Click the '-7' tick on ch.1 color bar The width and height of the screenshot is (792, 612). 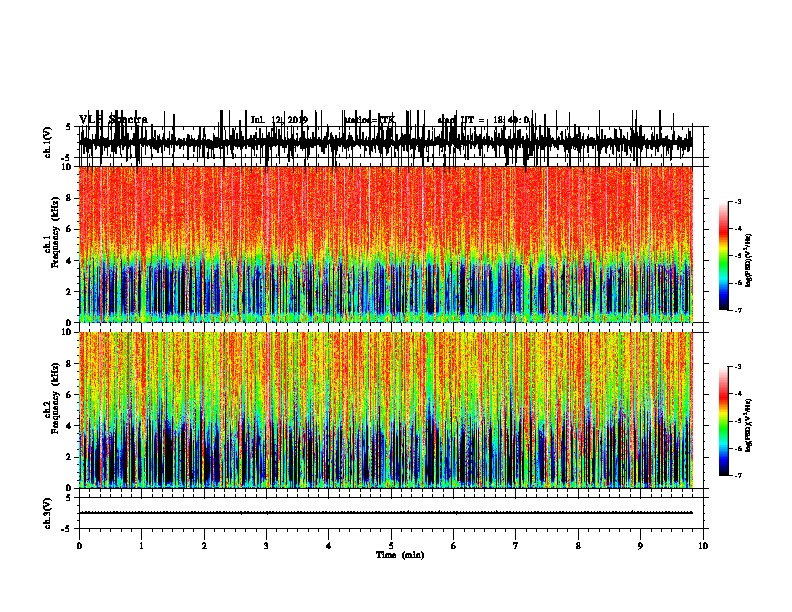pyautogui.click(x=737, y=310)
